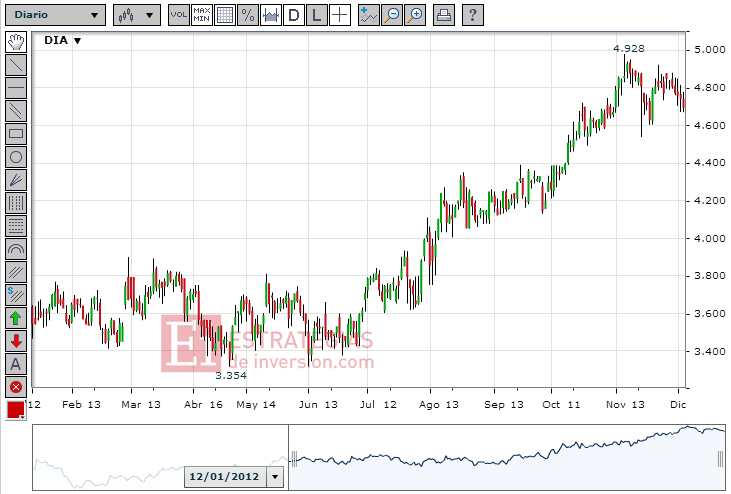Toggle the VOL volume display
The height and width of the screenshot is (494, 731).
[178, 15]
